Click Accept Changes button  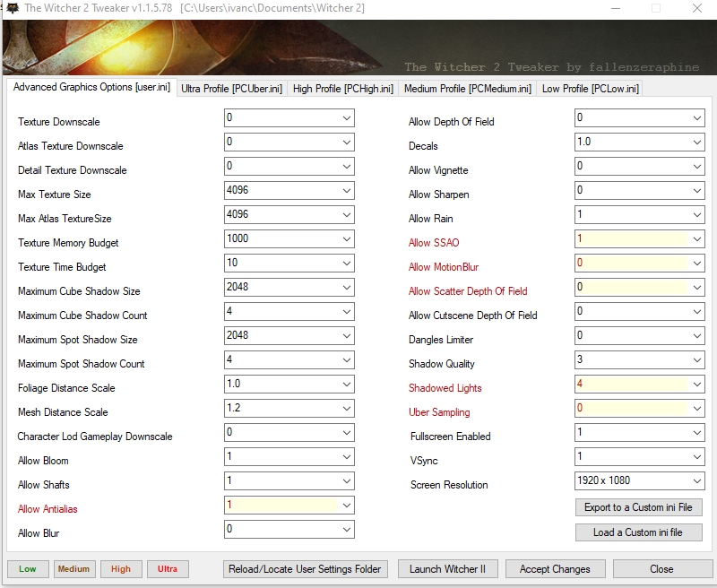(555, 569)
